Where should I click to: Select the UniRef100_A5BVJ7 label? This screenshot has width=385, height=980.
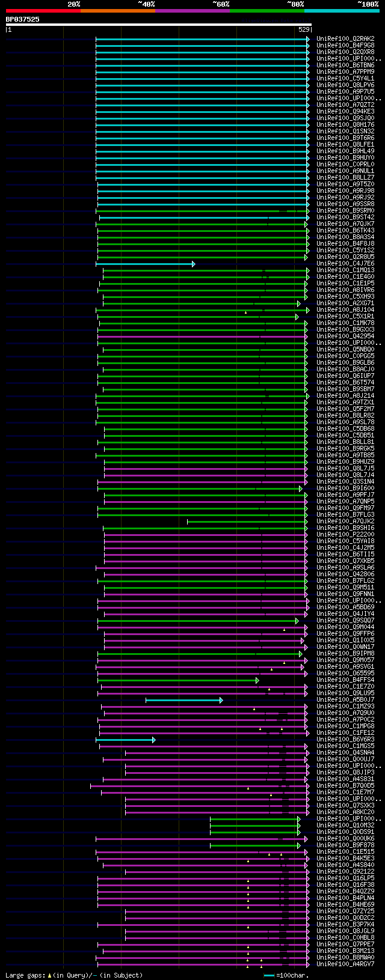pos(345,700)
